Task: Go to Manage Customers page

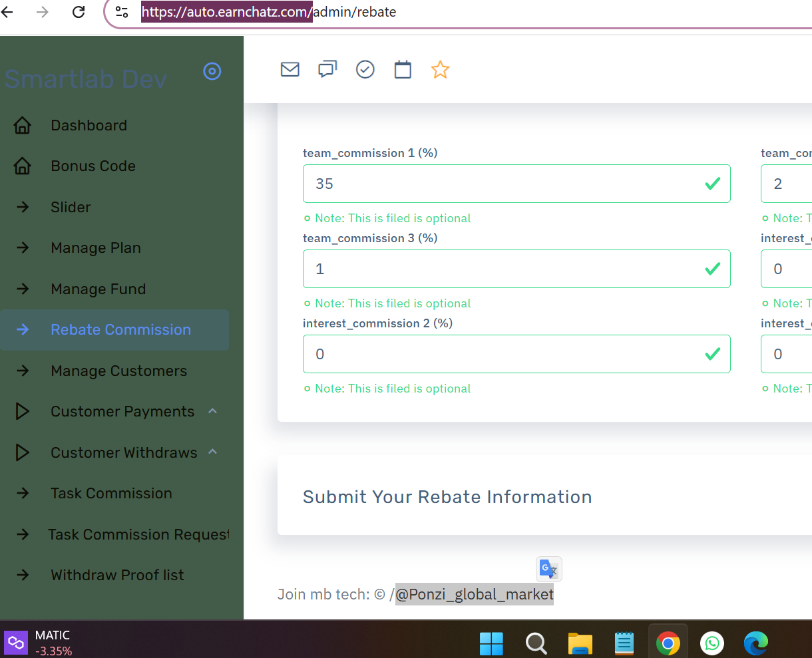Action: coord(118,371)
